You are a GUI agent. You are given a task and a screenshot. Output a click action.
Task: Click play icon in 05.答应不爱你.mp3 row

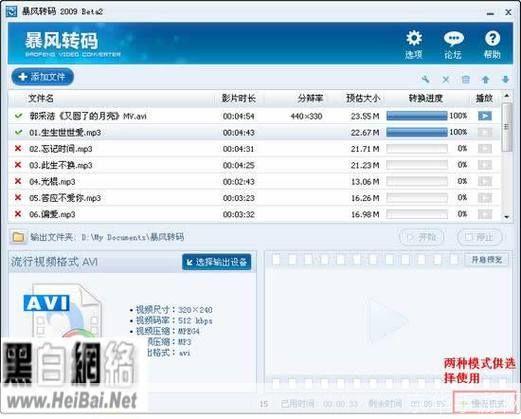485,198
